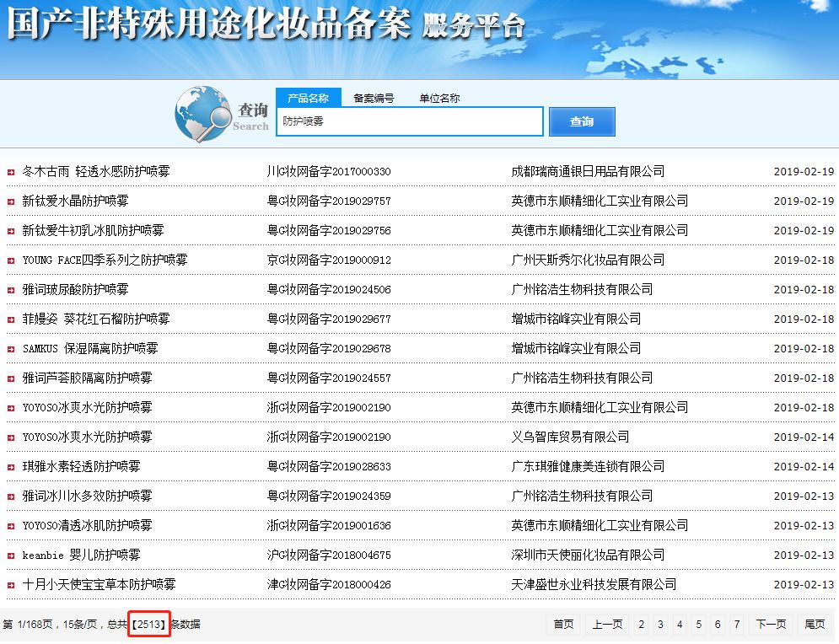Switch to the 备案编号 tab
This screenshot has height=644, width=839.
(374, 99)
